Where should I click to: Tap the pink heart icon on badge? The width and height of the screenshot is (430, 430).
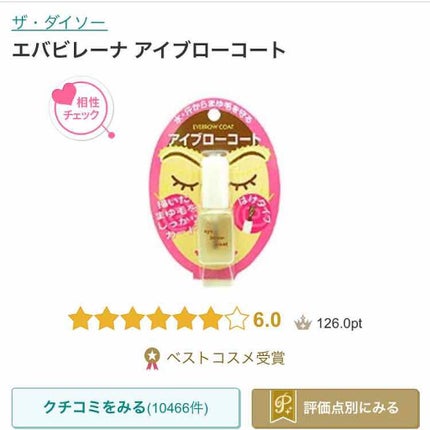[63, 94]
